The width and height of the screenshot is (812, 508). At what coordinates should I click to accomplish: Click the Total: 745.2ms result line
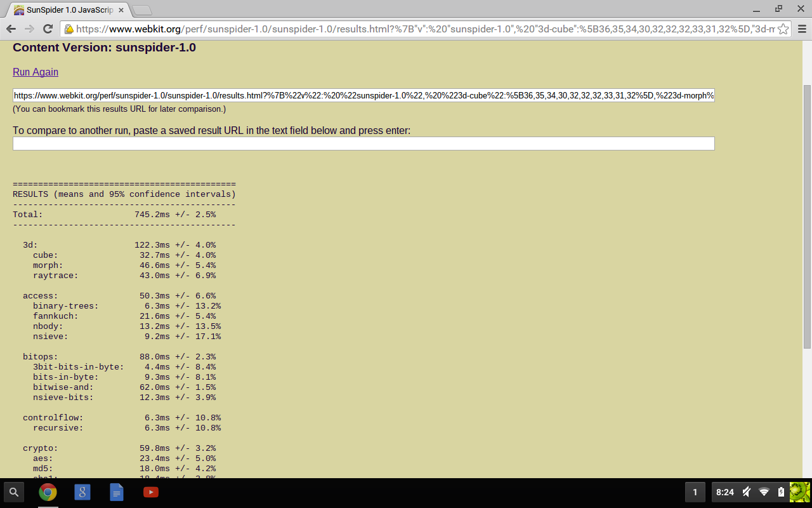[114, 215]
